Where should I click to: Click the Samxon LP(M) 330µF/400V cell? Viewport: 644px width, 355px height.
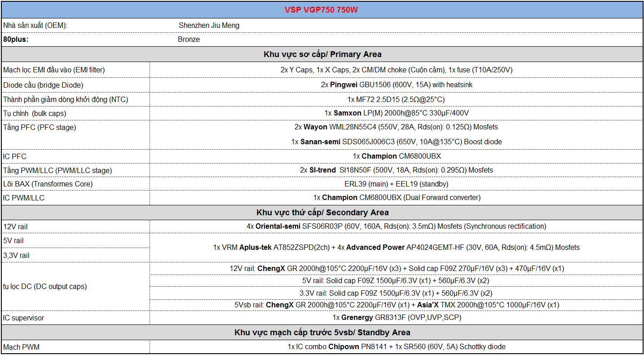tap(396, 113)
